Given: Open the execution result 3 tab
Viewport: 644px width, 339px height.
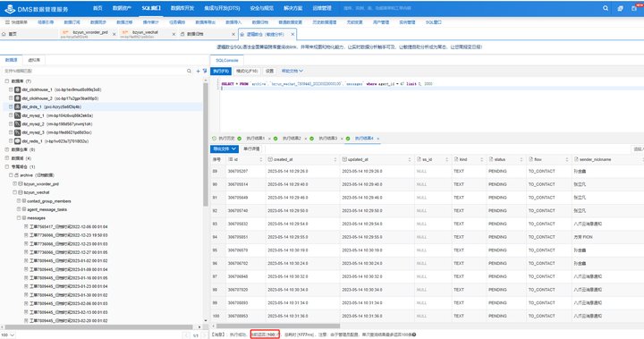Looking at the screenshot, I should 327,139.
